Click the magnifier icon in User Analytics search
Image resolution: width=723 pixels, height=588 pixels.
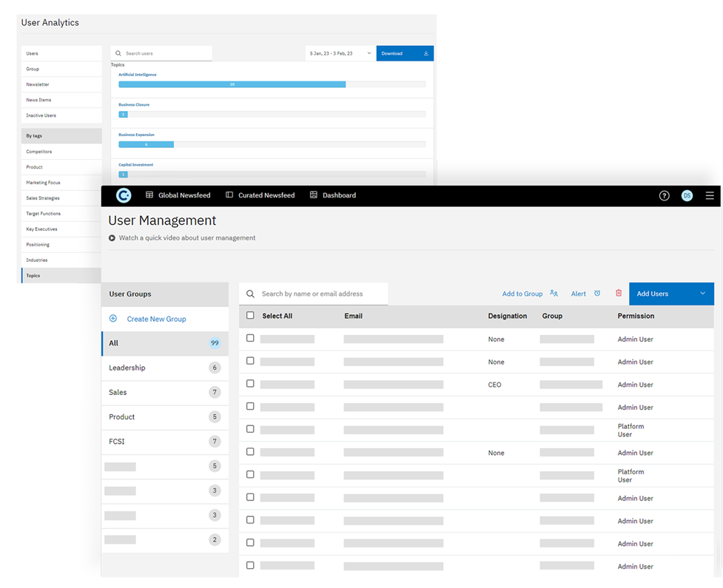tap(118, 53)
